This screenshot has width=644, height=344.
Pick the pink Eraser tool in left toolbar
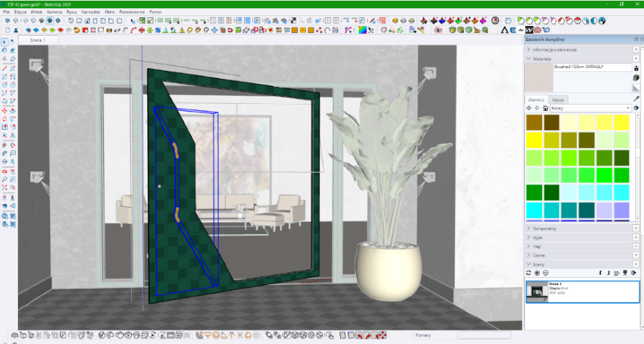coord(13,50)
